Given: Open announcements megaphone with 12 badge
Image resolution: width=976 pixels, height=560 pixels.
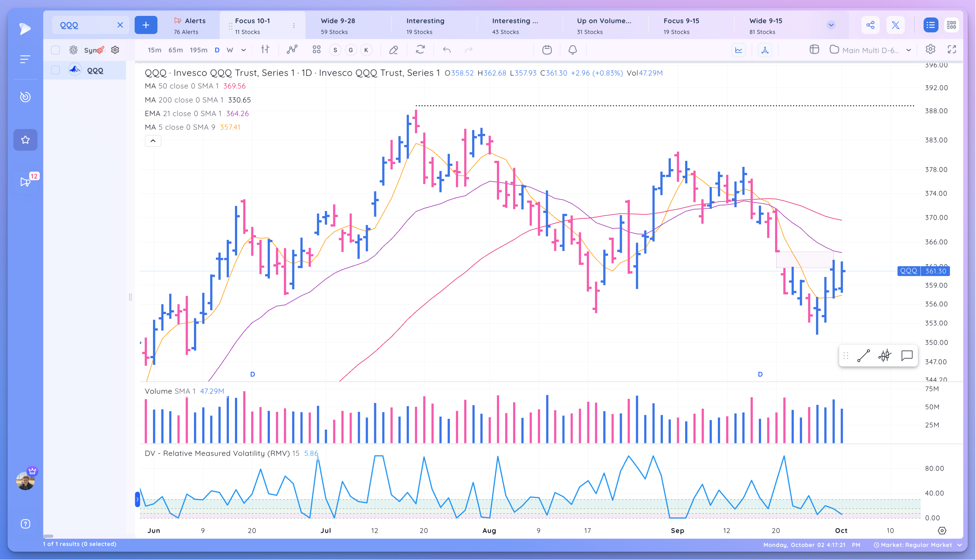Looking at the screenshot, I should 25,182.
